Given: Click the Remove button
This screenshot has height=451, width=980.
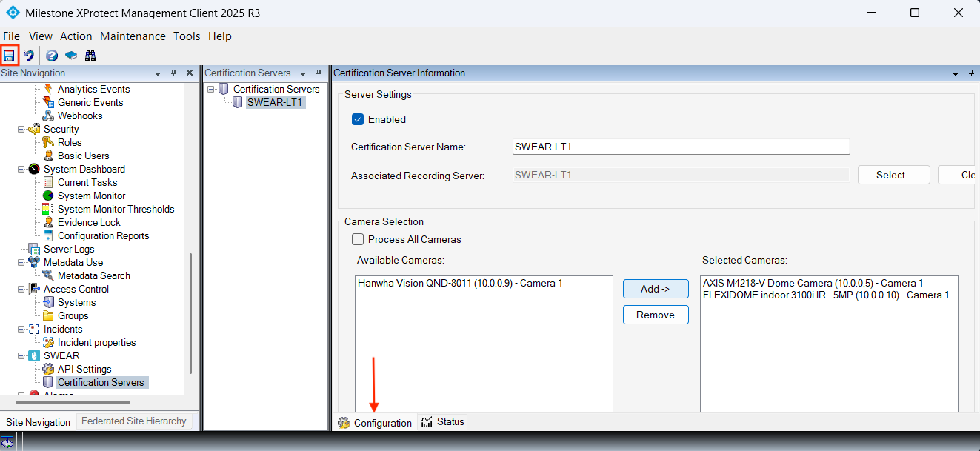Looking at the screenshot, I should click(655, 315).
